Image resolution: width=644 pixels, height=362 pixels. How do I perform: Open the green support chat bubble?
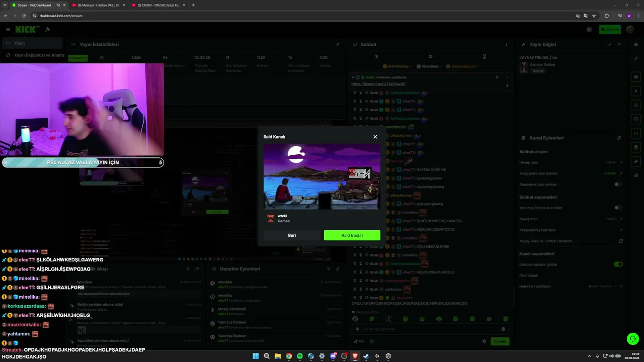point(632,339)
